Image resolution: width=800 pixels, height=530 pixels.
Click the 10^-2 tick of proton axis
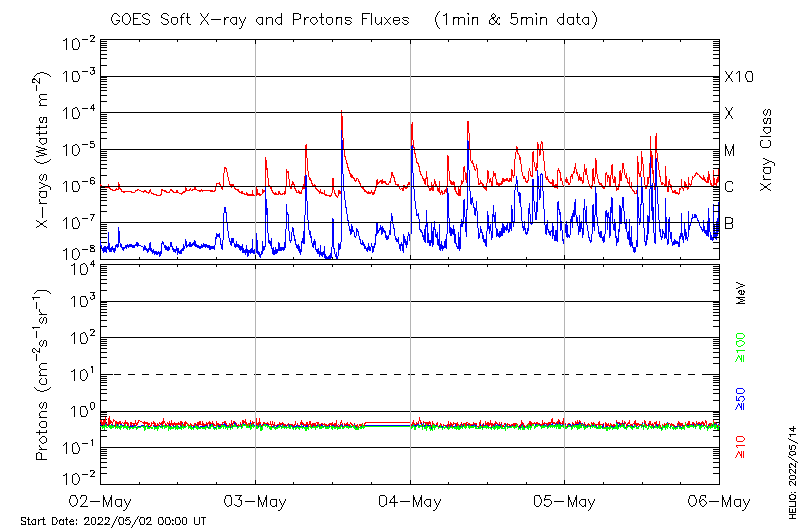79,477
